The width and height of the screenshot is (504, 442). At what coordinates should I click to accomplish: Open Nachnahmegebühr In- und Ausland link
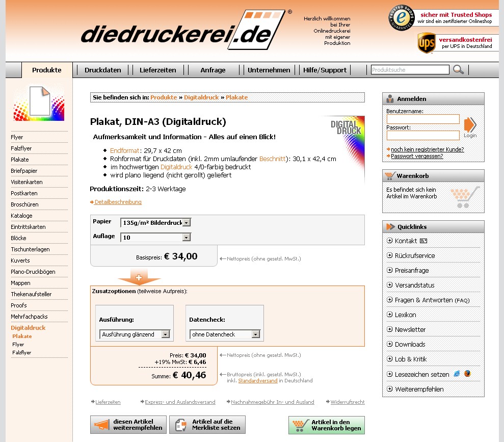272,402
